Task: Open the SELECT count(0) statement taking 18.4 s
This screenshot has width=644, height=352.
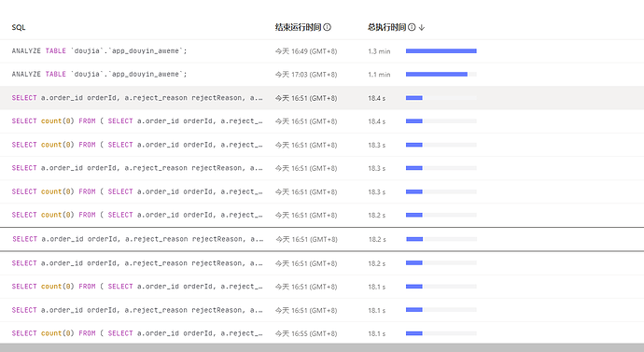Action: tap(137, 121)
